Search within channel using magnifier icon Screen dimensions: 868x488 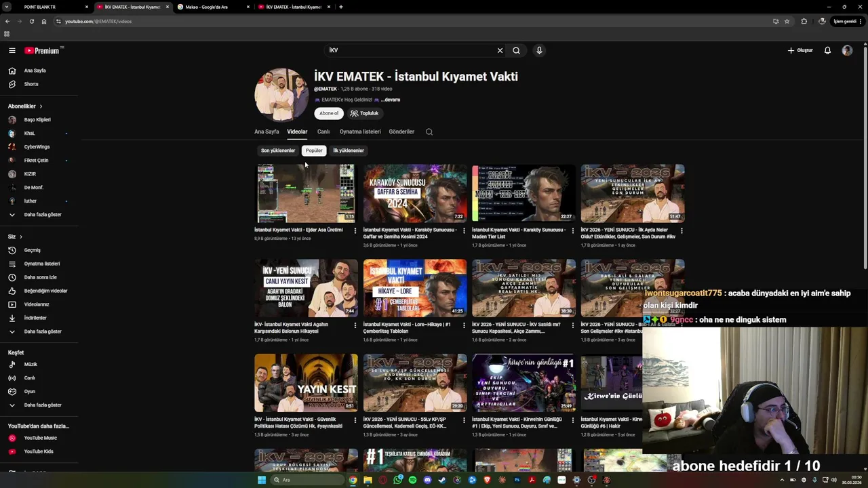(429, 131)
